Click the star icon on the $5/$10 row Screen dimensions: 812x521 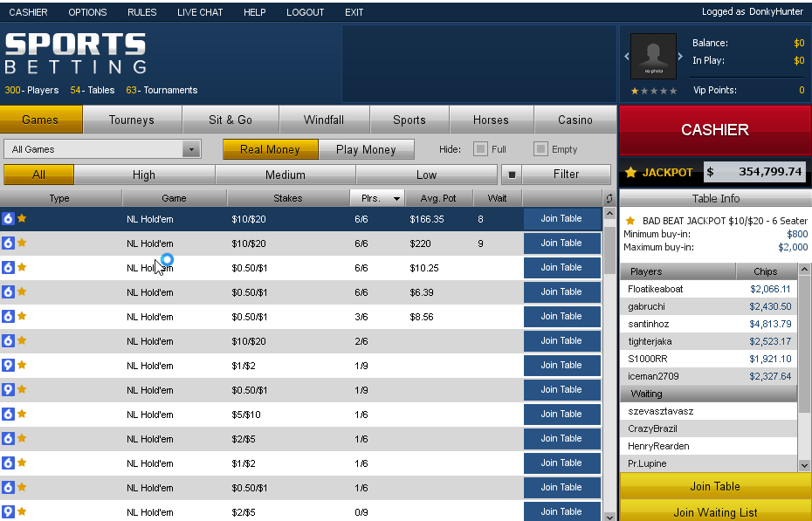(22, 415)
